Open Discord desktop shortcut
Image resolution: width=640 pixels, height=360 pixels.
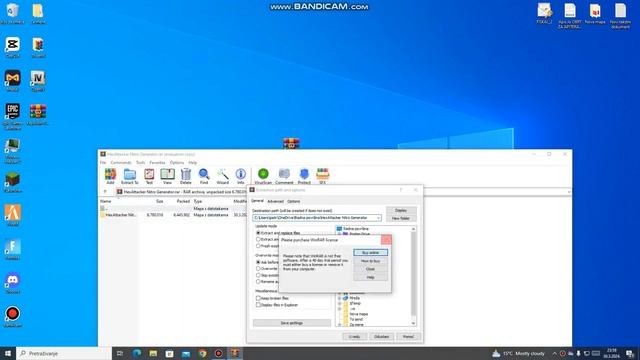tap(13, 283)
